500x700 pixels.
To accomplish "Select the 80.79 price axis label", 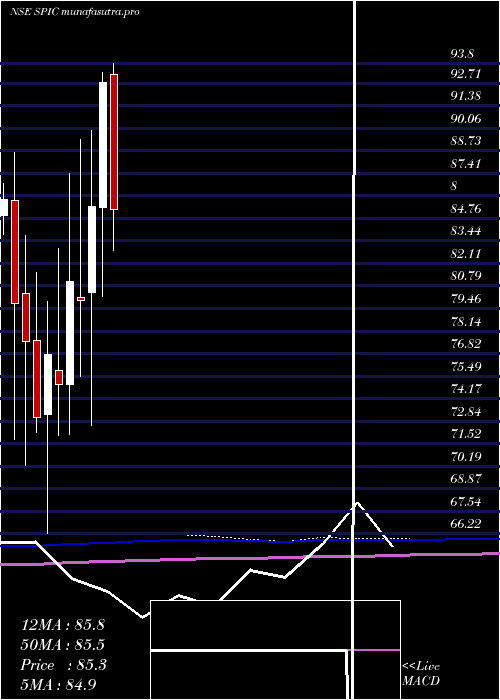I will tap(466, 276).
